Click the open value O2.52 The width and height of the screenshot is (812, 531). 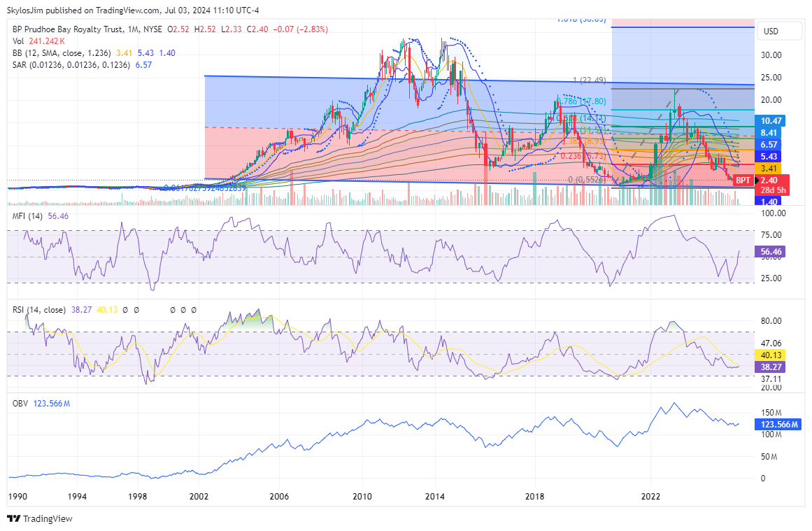pyautogui.click(x=178, y=29)
